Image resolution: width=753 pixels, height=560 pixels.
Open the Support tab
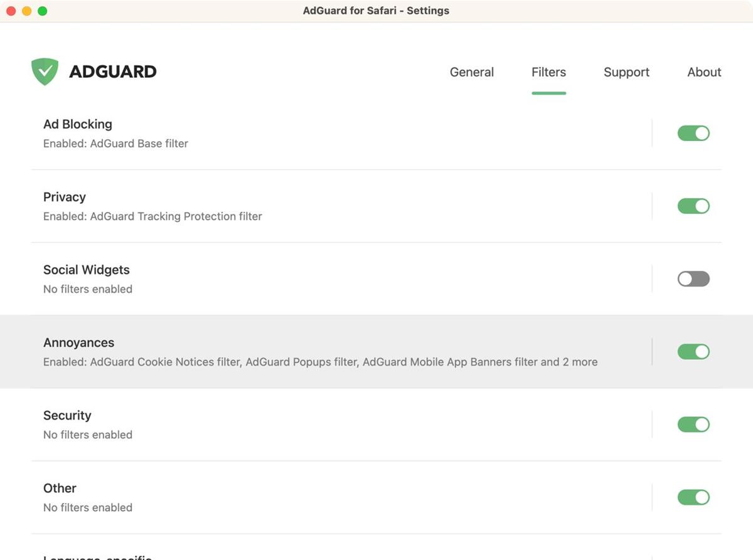click(626, 72)
